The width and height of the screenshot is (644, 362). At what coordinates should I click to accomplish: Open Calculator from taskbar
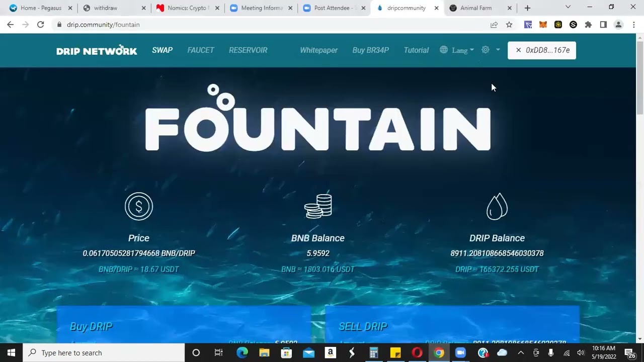click(373, 352)
